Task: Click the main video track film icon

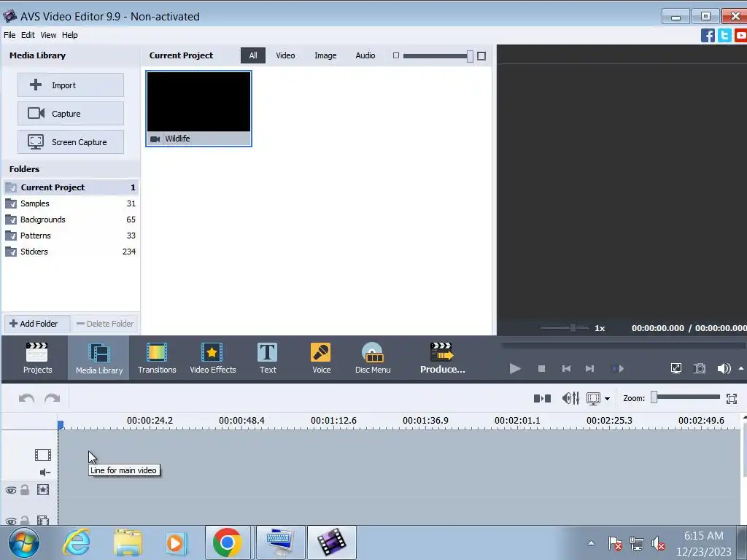Action: tap(43, 455)
